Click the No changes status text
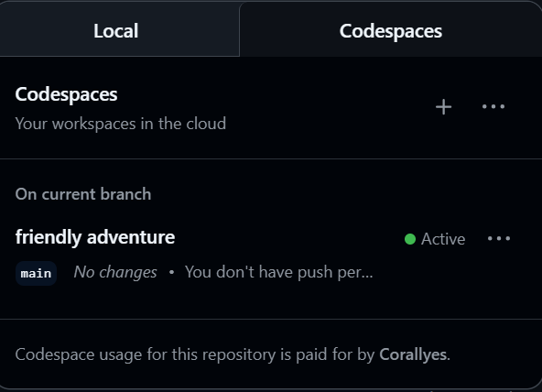This screenshot has width=542, height=392. pos(115,272)
